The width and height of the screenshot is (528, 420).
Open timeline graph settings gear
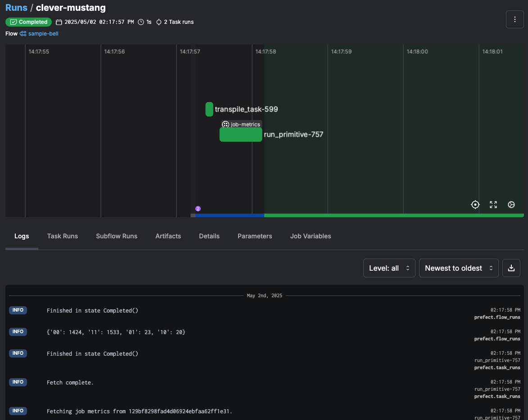(511, 205)
